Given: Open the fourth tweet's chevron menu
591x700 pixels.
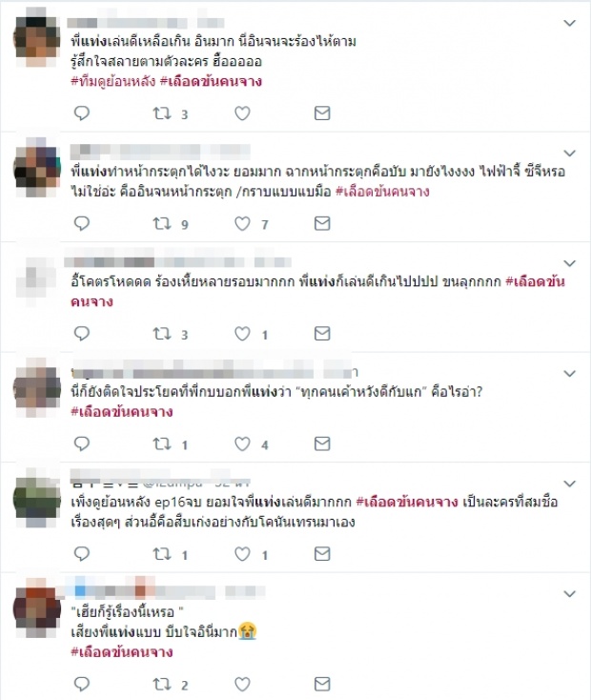Looking at the screenshot, I should [570, 373].
